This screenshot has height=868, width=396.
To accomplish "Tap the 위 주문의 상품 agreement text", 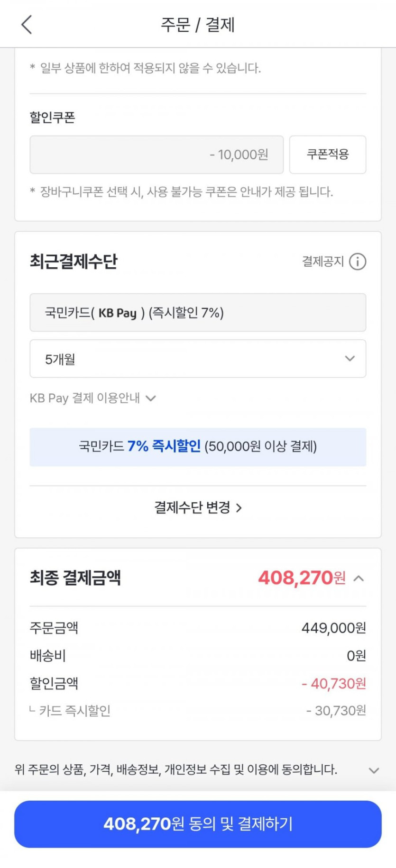I will [x=176, y=769].
